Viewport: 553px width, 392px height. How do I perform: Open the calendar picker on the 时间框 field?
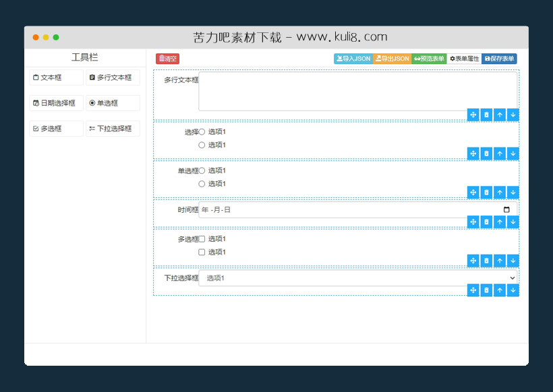506,209
